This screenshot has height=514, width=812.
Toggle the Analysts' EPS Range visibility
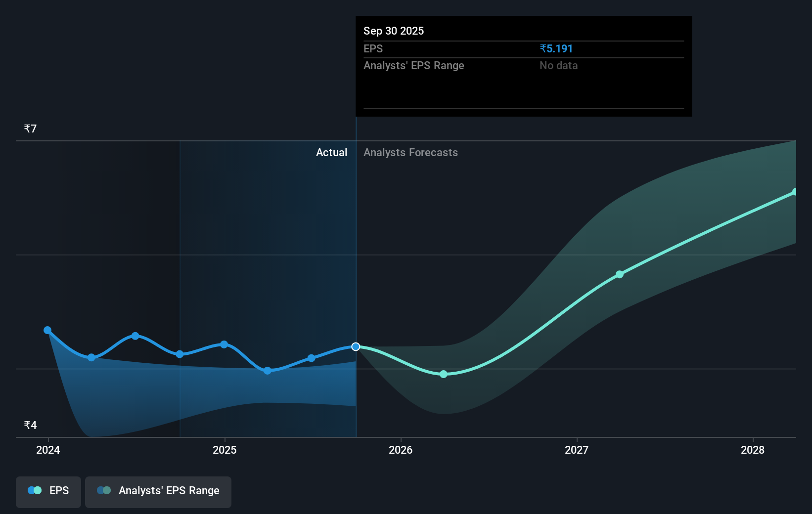158,491
